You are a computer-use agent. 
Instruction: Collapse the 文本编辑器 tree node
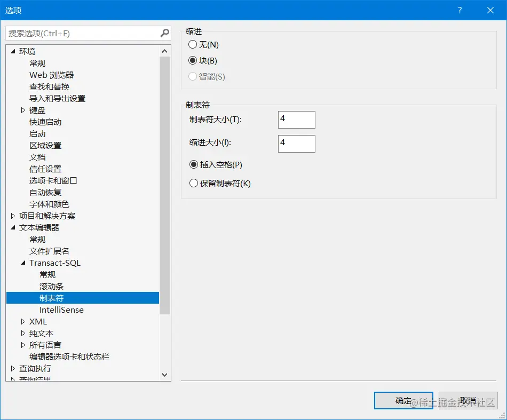pyautogui.click(x=13, y=227)
